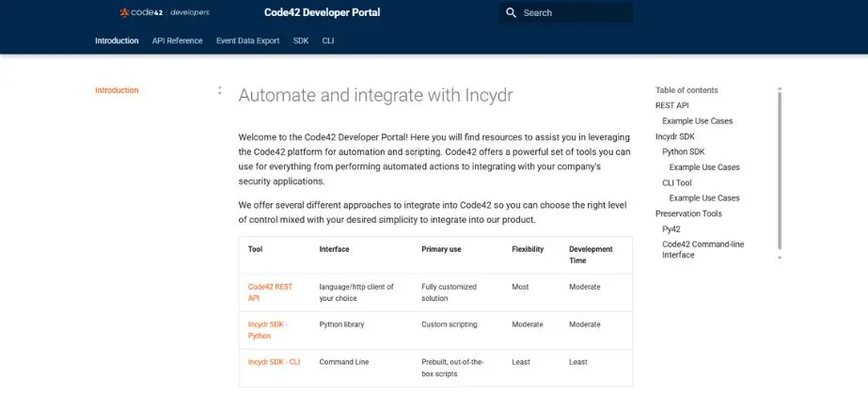
Task: Click the table of contents scroll-up arrow
Action: point(780,88)
